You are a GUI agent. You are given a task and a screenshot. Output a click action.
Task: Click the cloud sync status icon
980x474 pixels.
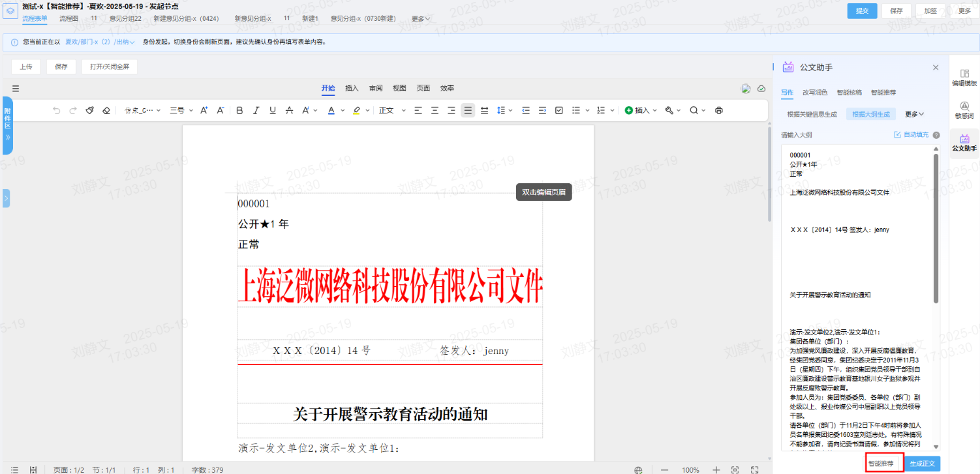761,89
